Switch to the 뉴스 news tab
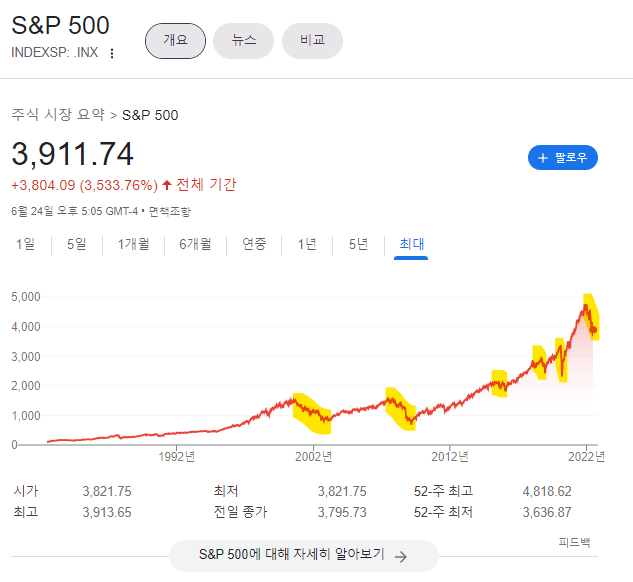The height and width of the screenshot is (582, 633). coord(243,41)
